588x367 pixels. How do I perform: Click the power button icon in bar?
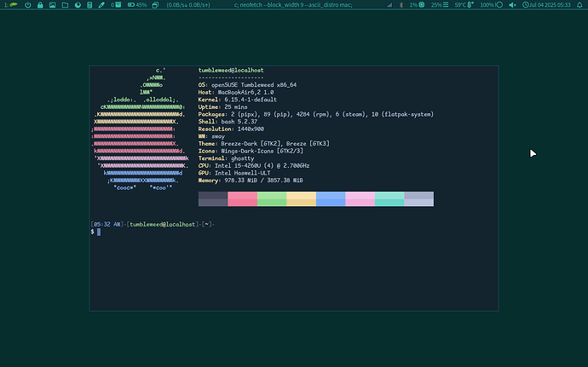pyautogui.click(x=28, y=5)
